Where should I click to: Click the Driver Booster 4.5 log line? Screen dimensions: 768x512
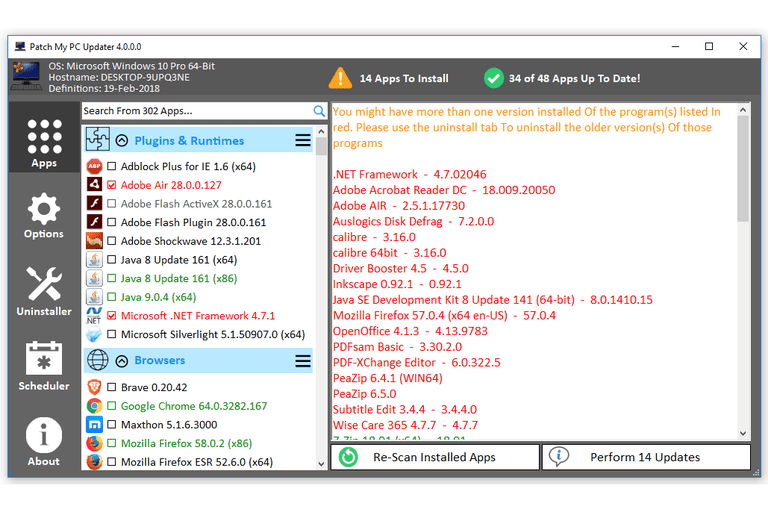coord(401,268)
